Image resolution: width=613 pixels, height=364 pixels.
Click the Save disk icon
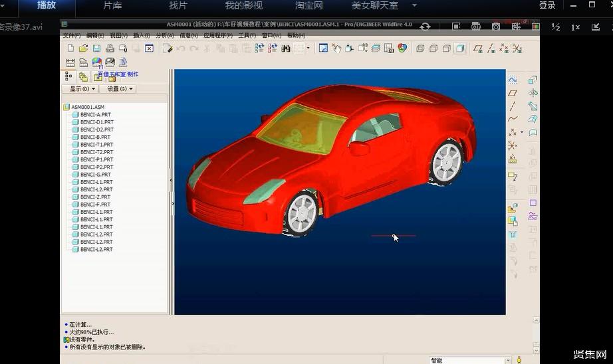96,48
